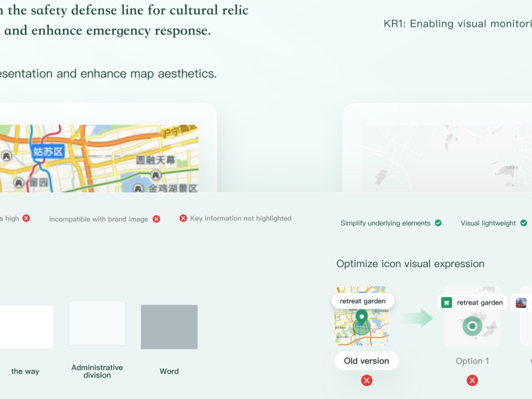
Task: Click the 圆融天幕 label on map
Action: [x=155, y=160]
